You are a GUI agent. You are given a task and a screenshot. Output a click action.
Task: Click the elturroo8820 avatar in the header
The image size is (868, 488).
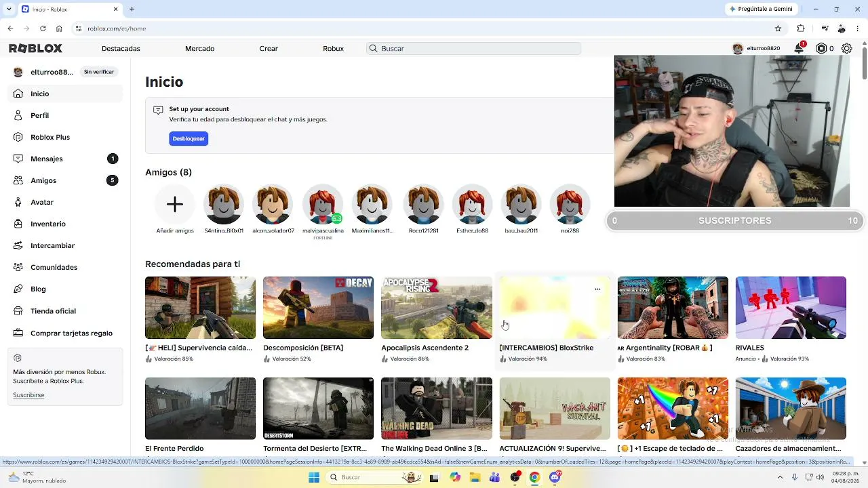pos(738,49)
